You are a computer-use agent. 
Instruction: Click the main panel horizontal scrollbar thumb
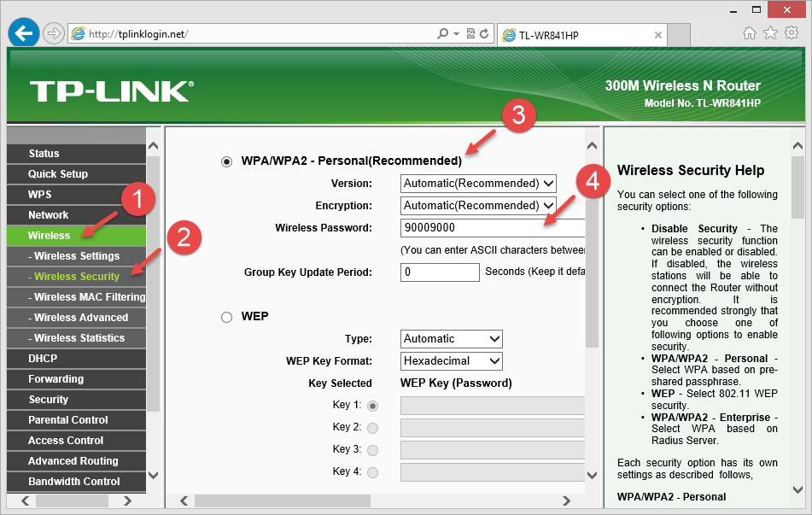[283, 501]
